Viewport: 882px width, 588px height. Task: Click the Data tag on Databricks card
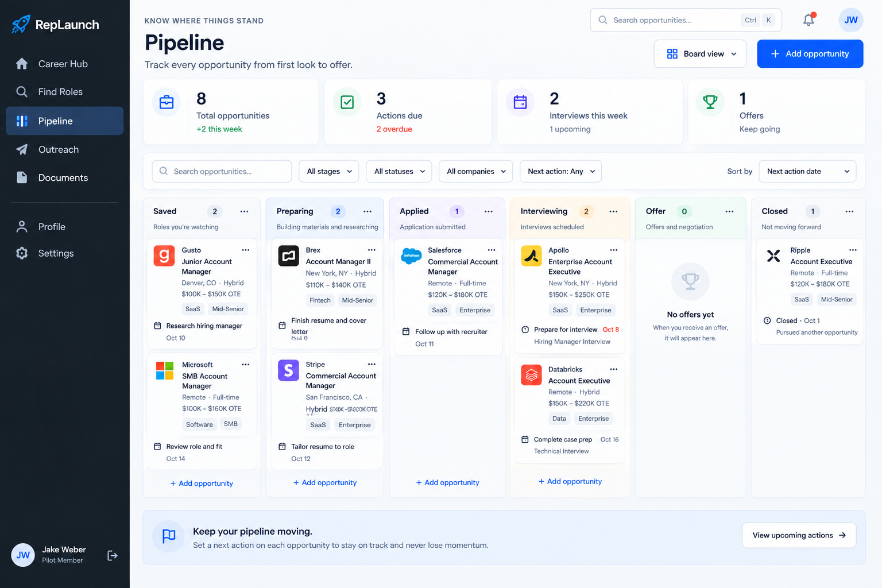[559, 419]
